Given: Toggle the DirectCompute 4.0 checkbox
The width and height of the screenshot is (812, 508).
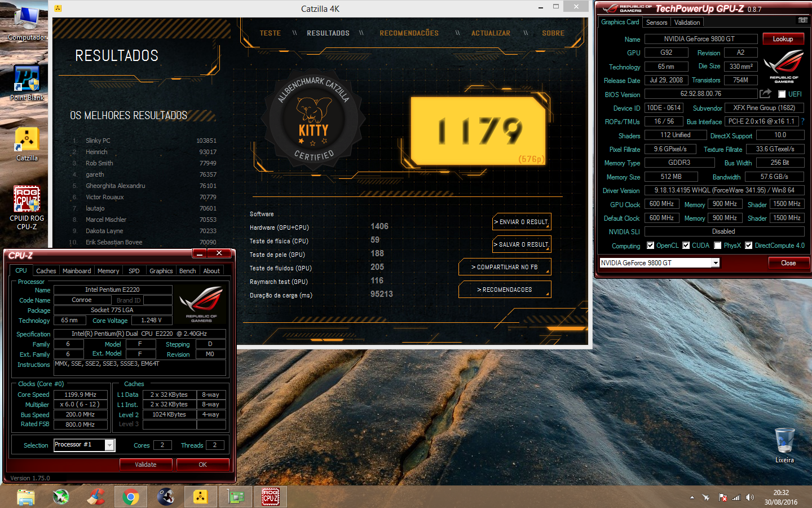Looking at the screenshot, I should (749, 246).
